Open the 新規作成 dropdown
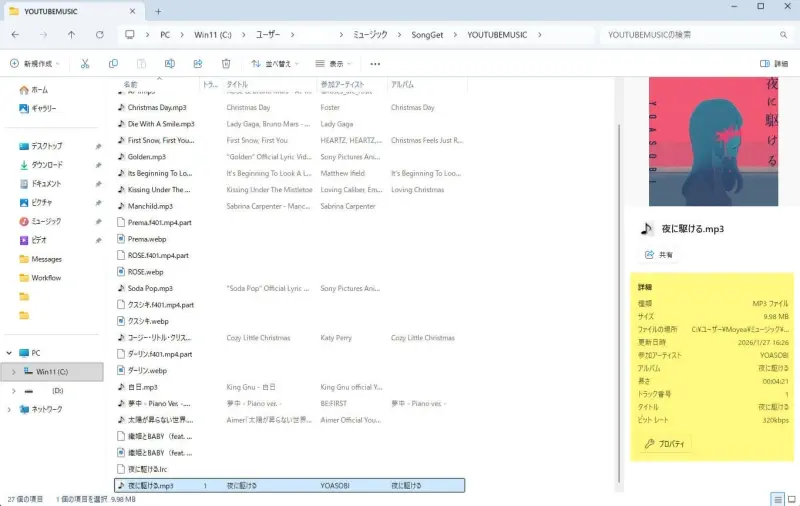 pyautogui.click(x=35, y=63)
